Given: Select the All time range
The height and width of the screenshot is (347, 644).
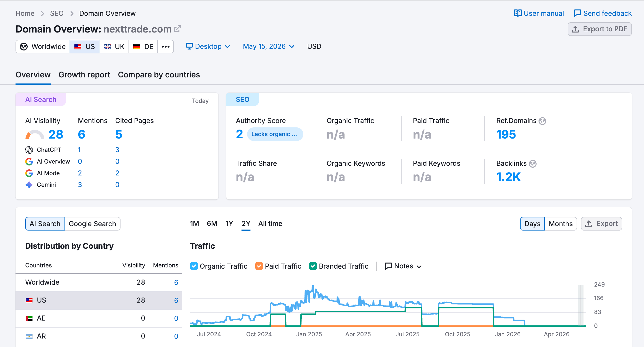Looking at the screenshot, I should pyautogui.click(x=270, y=224).
